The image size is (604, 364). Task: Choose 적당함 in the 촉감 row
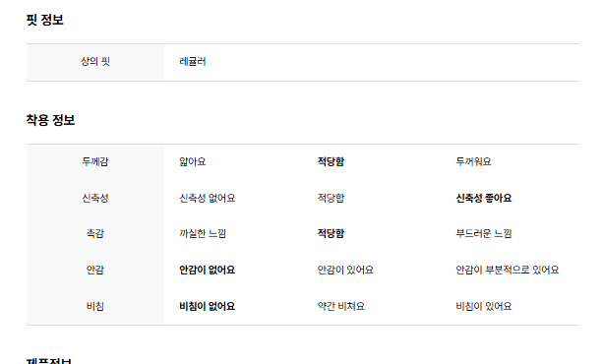point(331,233)
